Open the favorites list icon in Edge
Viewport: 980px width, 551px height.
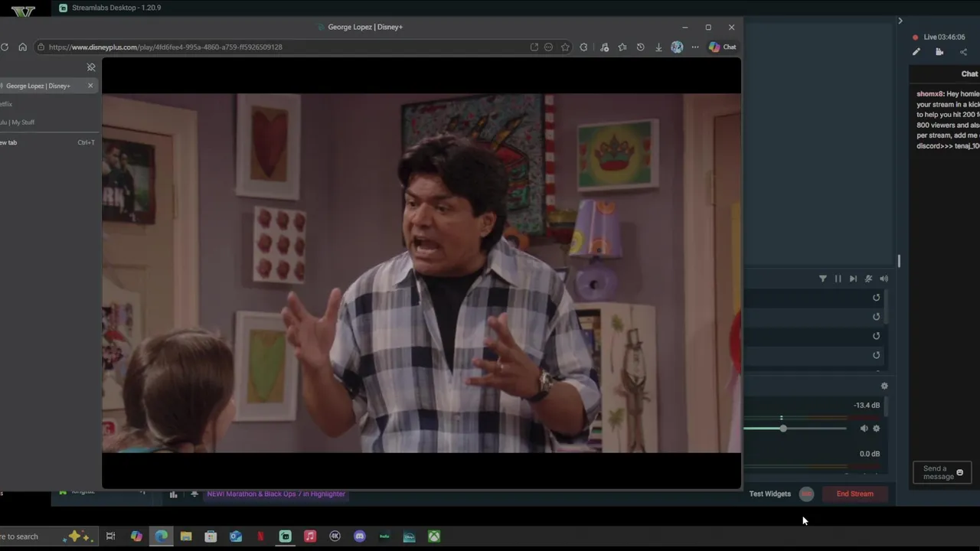click(x=622, y=47)
